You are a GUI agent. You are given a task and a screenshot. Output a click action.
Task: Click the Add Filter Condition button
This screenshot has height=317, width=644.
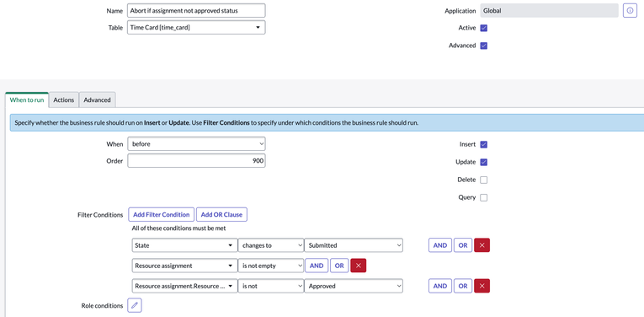pos(162,215)
